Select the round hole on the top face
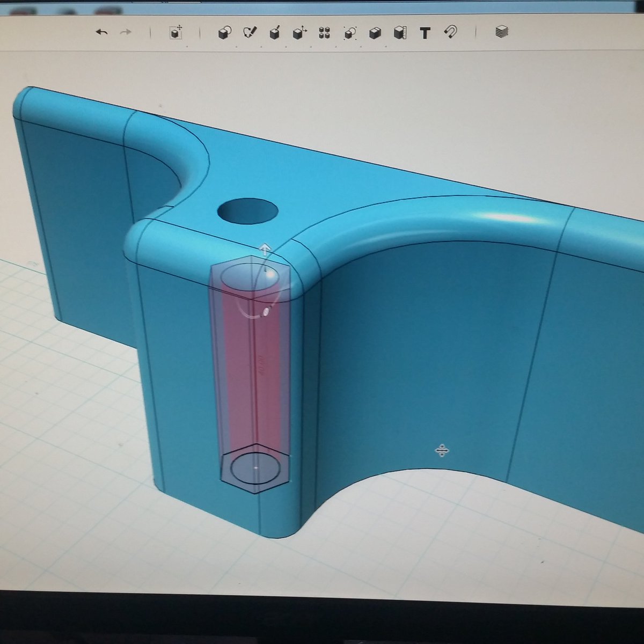 pos(247,210)
